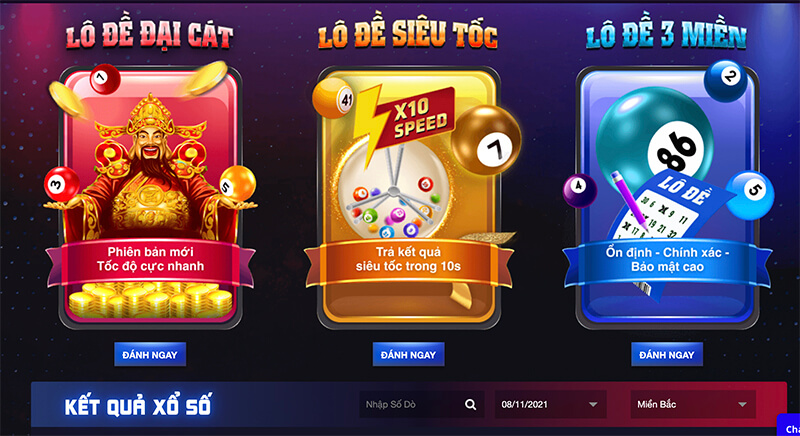The height and width of the screenshot is (436, 800).
Task: Open the Lô Đề 3 Miền blue card
Action: point(667,198)
